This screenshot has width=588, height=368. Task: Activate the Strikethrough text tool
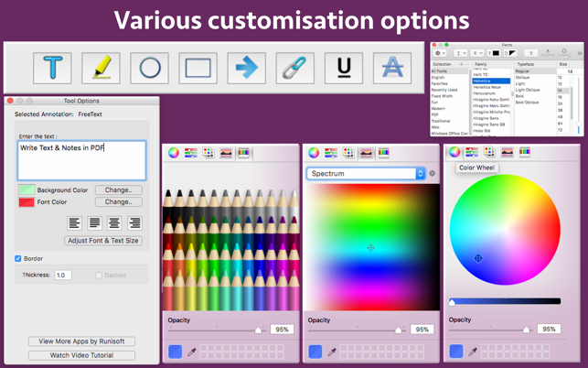392,67
